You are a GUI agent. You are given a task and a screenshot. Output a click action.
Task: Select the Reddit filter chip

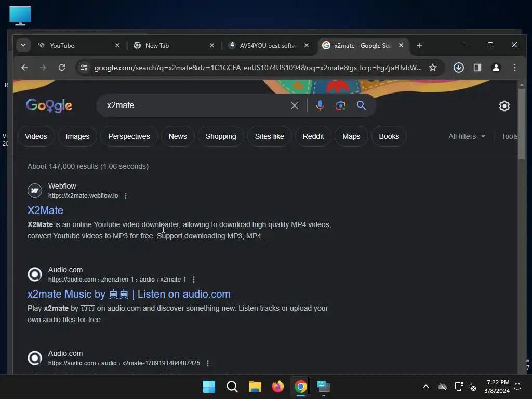point(313,136)
